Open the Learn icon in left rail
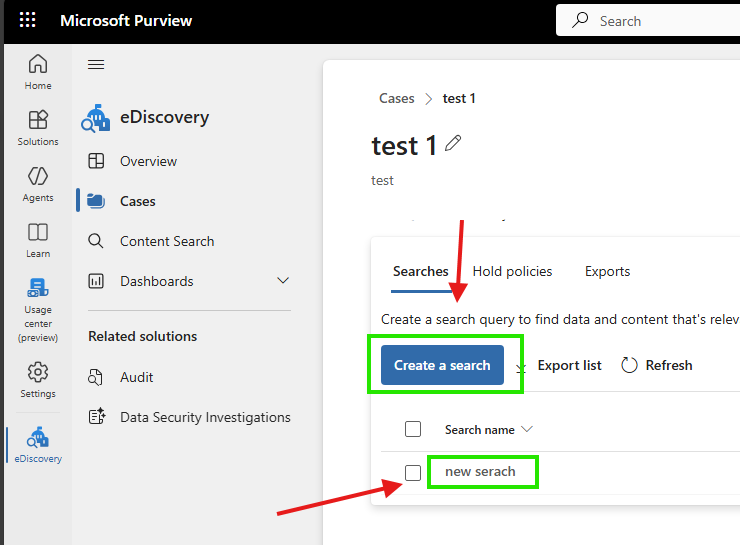This screenshot has height=545, width=740. 38,239
